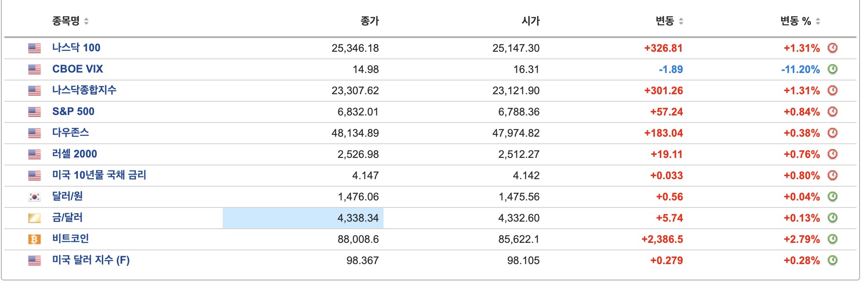This screenshot has height=284, width=868.
Task: Click the -1.89 change value
Action: 671,69
